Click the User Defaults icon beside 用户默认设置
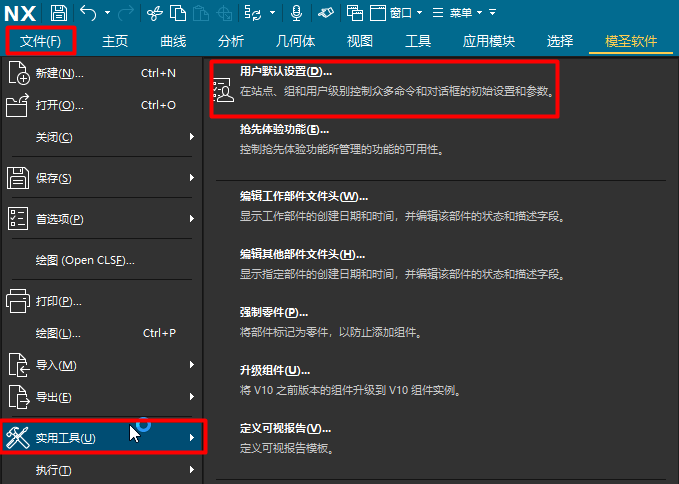679x484 pixels. pyautogui.click(x=225, y=89)
